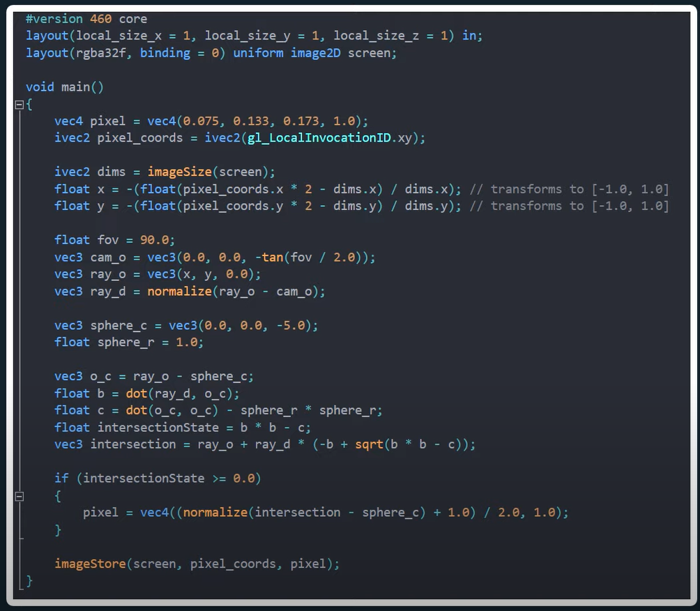Image resolution: width=700 pixels, height=611 pixels.
Task: Click the final closing brace of main
Action: pyautogui.click(x=29, y=580)
